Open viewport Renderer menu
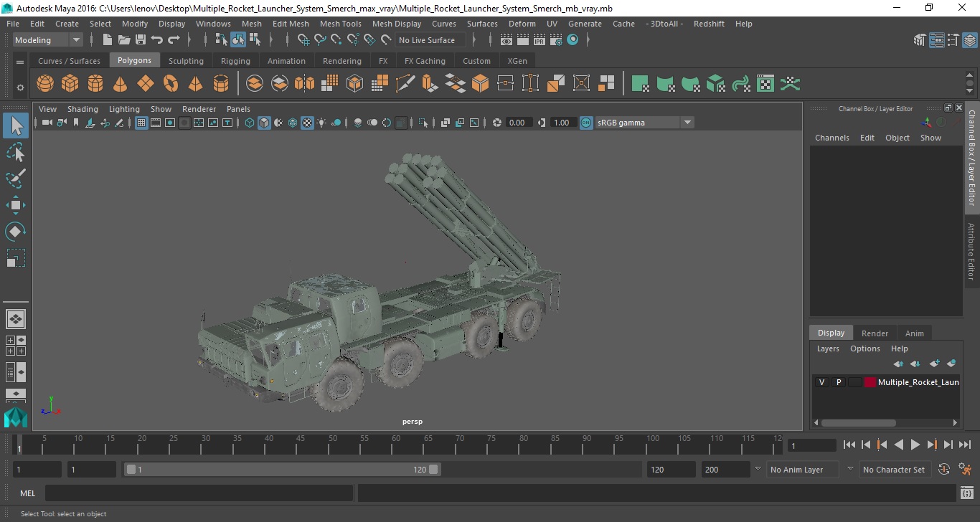The width and height of the screenshot is (980, 522). pyautogui.click(x=199, y=109)
